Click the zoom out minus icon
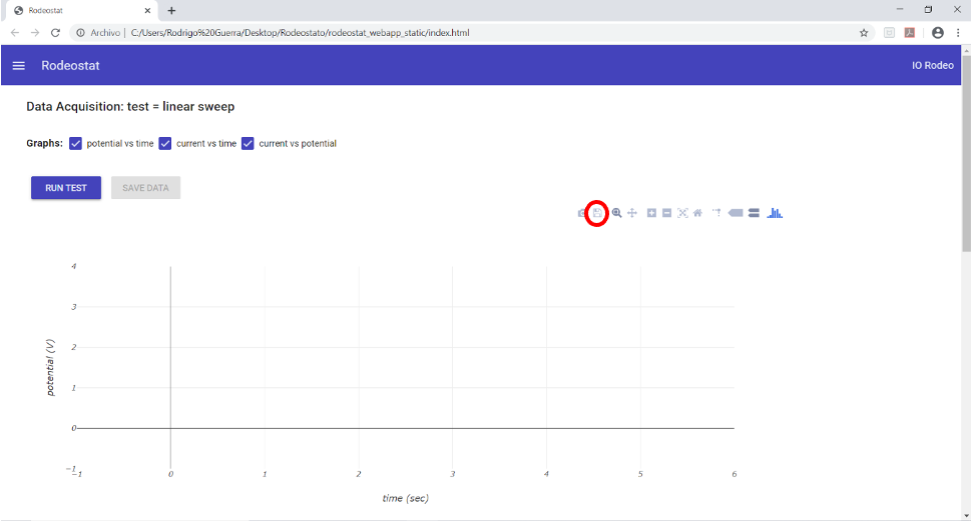 pyautogui.click(x=667, y=213)
